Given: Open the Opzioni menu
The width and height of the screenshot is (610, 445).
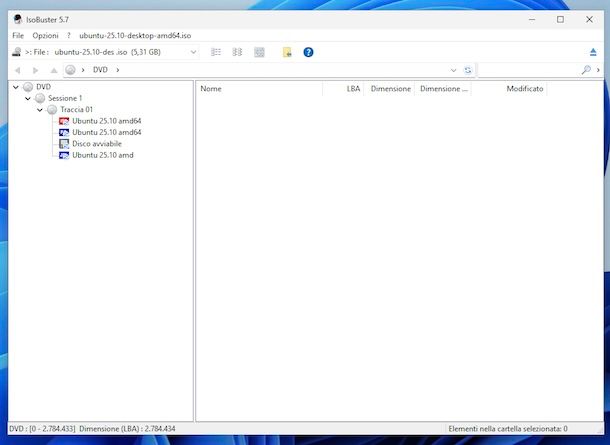Looking at the screenshot, I should pos(45,35).
